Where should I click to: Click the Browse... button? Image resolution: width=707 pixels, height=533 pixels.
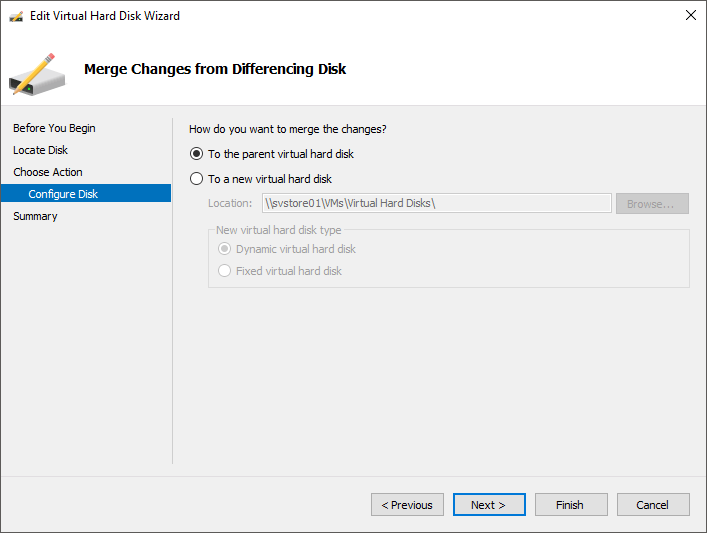pyautogui.click(x=652, y=204)
